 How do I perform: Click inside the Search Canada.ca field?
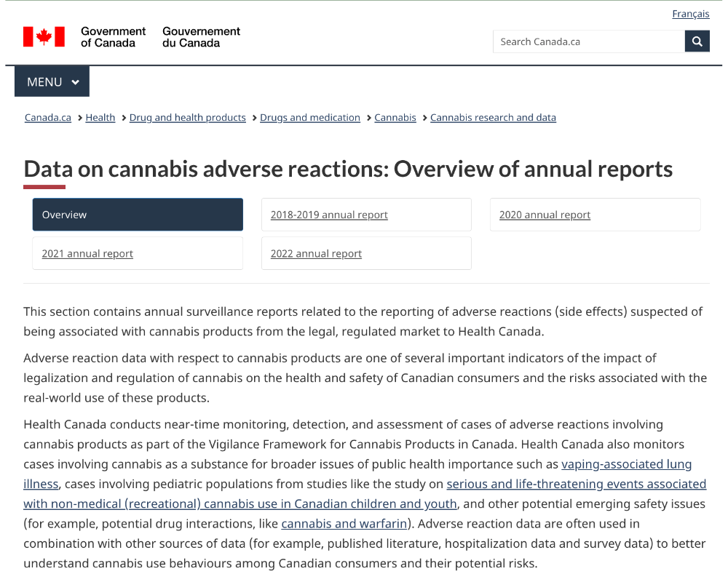(582, 41)
